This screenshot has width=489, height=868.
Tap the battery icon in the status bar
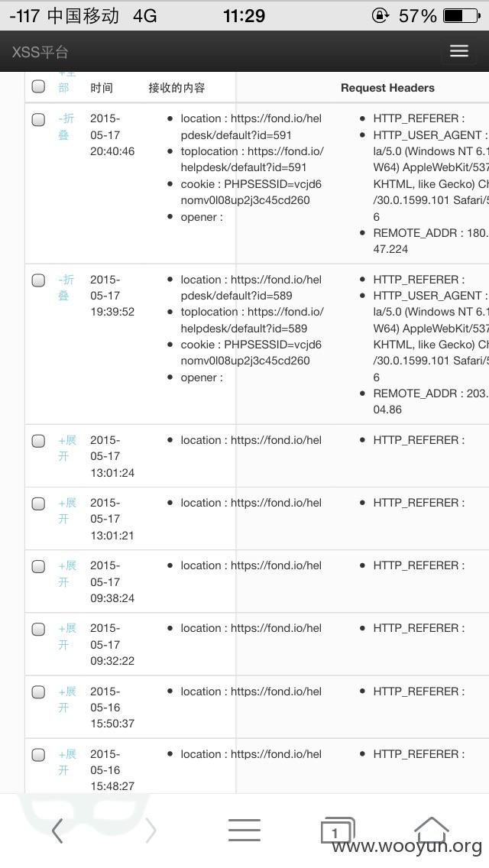coord(461,15)
